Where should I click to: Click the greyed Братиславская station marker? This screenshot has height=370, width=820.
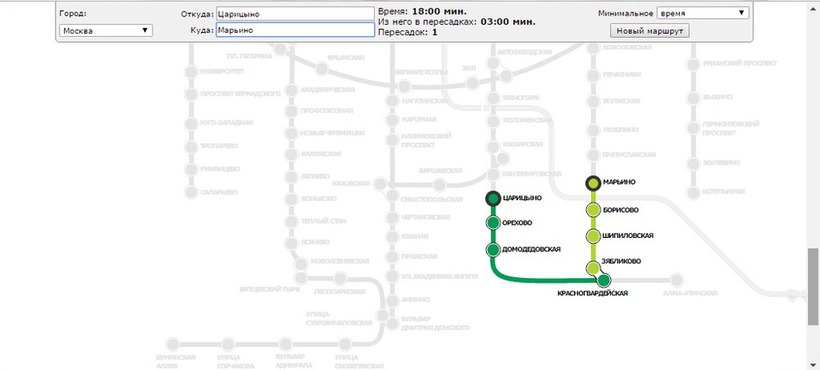coord(593,155)
